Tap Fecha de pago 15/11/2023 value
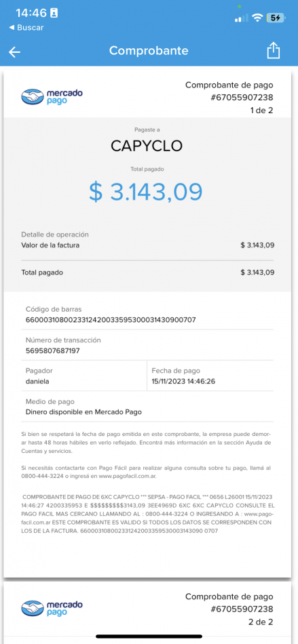Image resolution: width=298 pixels, height=644 pixels. (183, 381)
